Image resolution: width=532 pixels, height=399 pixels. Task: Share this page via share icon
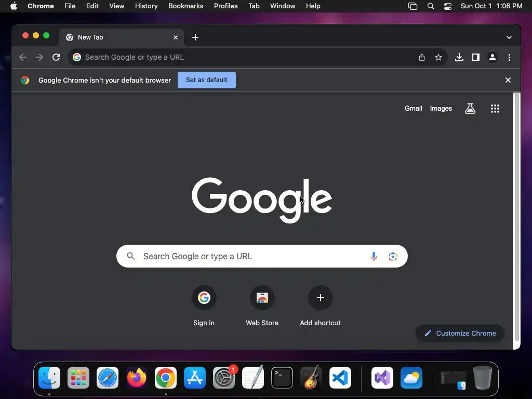click(x=422, y=57)
